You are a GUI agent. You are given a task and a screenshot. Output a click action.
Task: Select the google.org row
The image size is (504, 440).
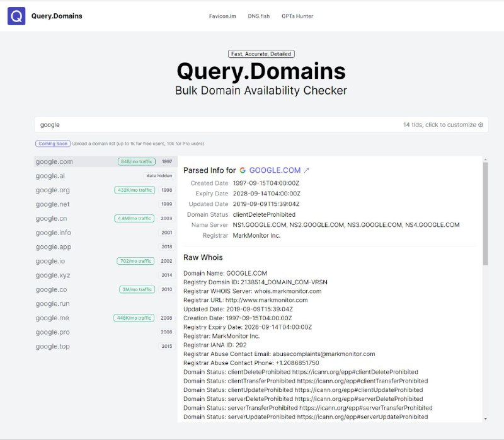click(106, 190)
